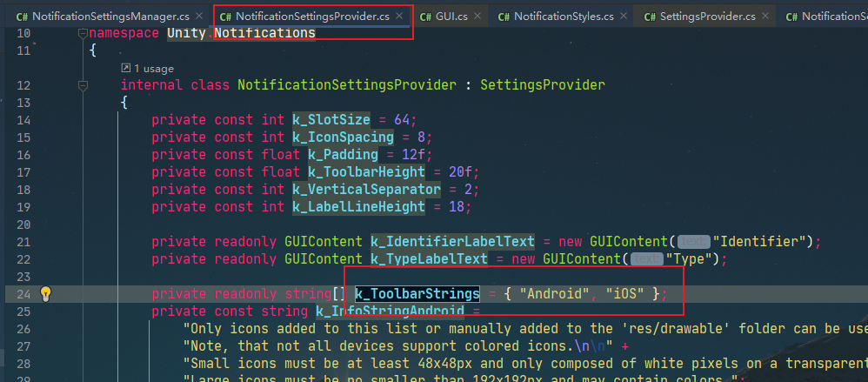Click the k_SlotSize constant

click(x=331, y=119)
